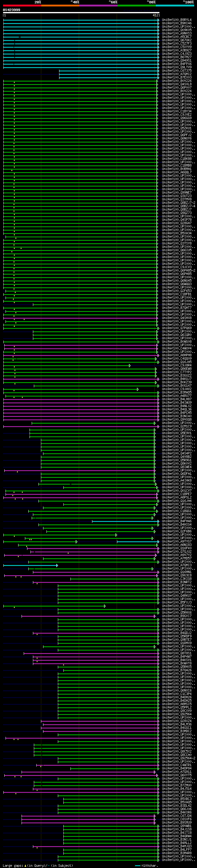Screen dimensions: 197x868
Task: Select the UniRef100_C1BY34 label
Action: tap(177, 111)
